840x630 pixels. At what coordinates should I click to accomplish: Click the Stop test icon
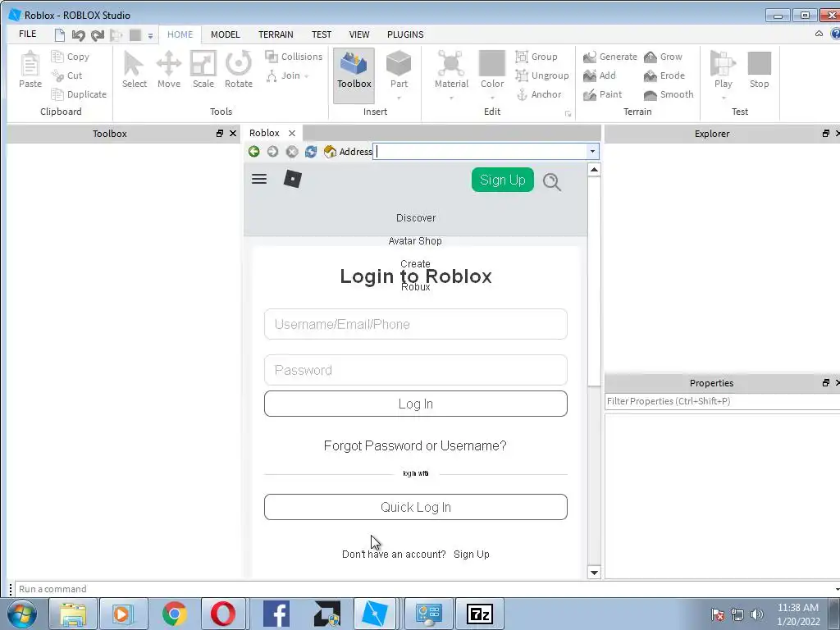point(759,63)
